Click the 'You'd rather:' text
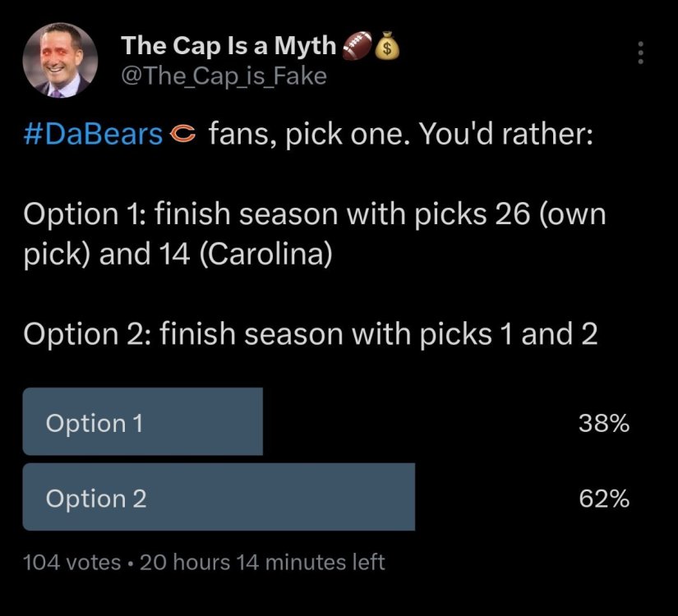 coord(505,134)
